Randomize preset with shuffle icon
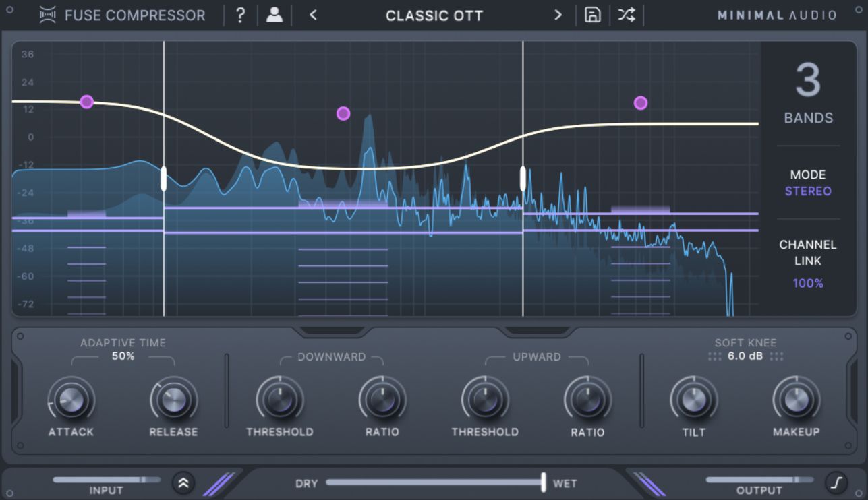 (x=627, y=15)
